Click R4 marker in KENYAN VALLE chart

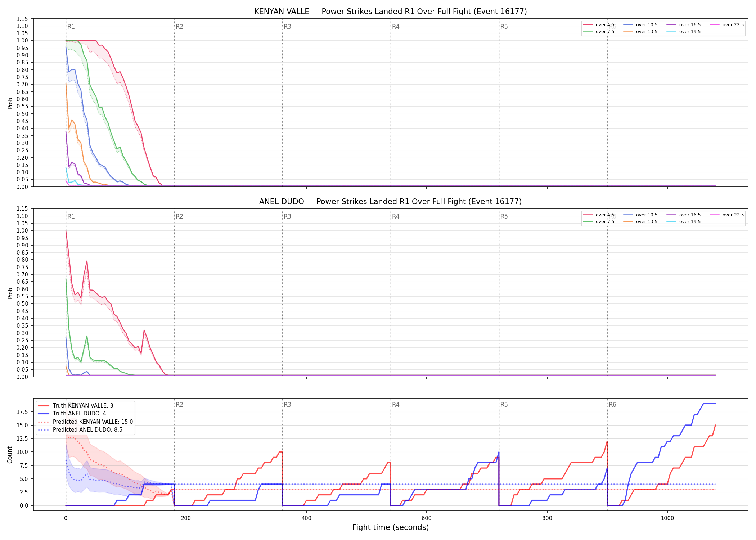396,27
